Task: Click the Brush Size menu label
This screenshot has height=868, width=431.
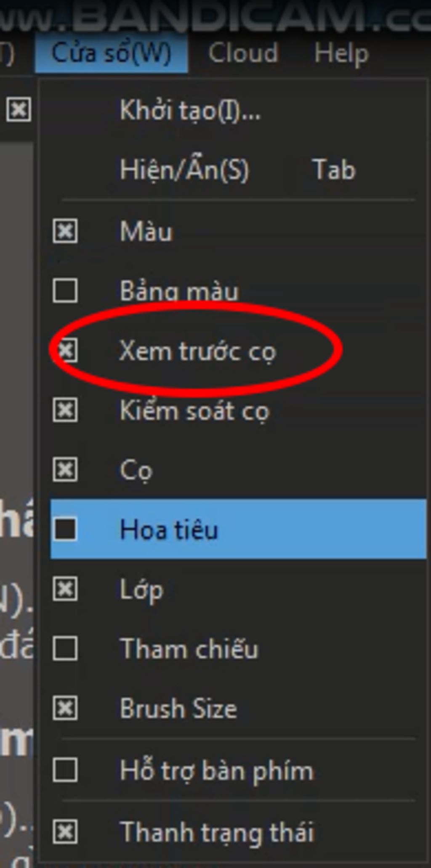Action: (178, 708)
